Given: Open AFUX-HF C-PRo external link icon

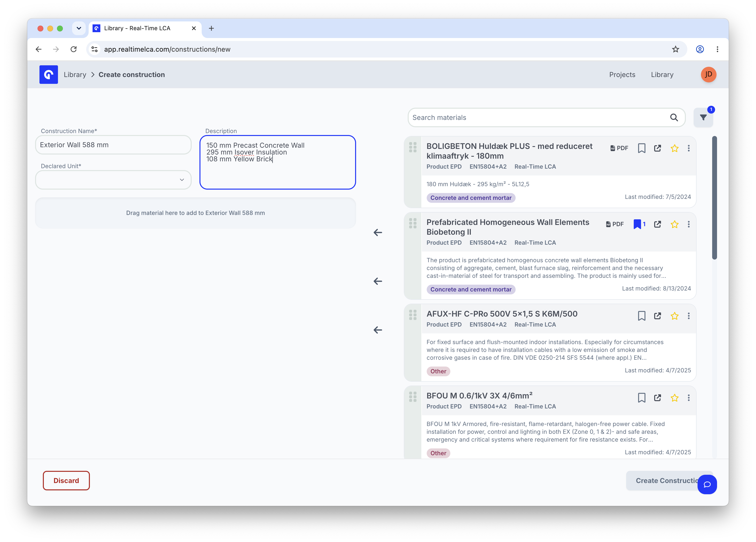Looking at the screenshot, I should pyautogui.click(x=657, y=316).
